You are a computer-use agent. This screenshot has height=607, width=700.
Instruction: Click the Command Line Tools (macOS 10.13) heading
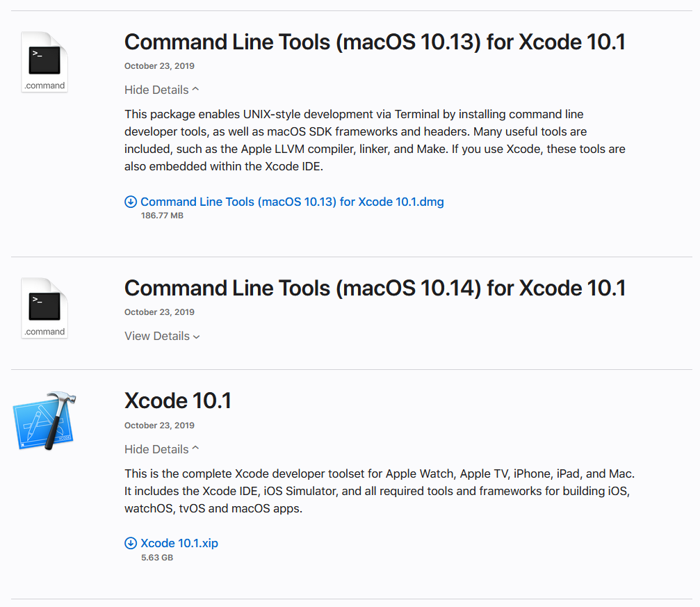(374, 42)
